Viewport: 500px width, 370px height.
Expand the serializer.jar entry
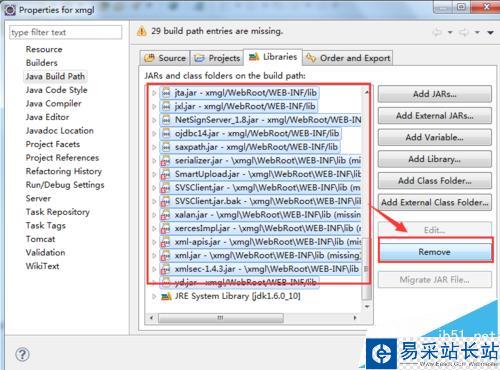pos(154,161)
